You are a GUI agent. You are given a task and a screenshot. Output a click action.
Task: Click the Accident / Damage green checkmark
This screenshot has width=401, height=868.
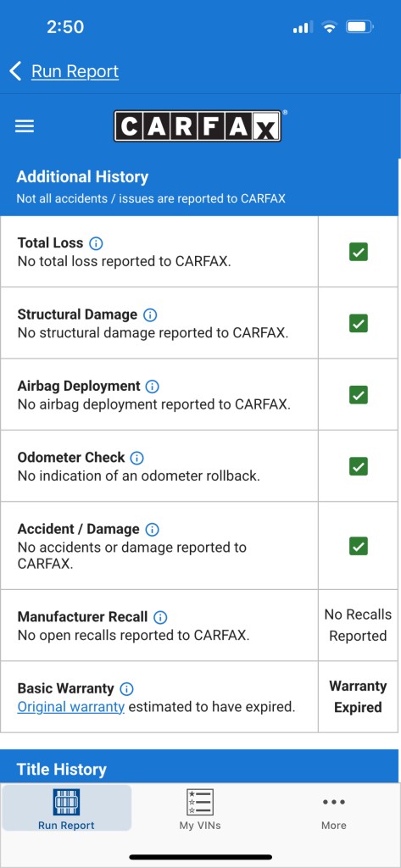coord(359,547)
